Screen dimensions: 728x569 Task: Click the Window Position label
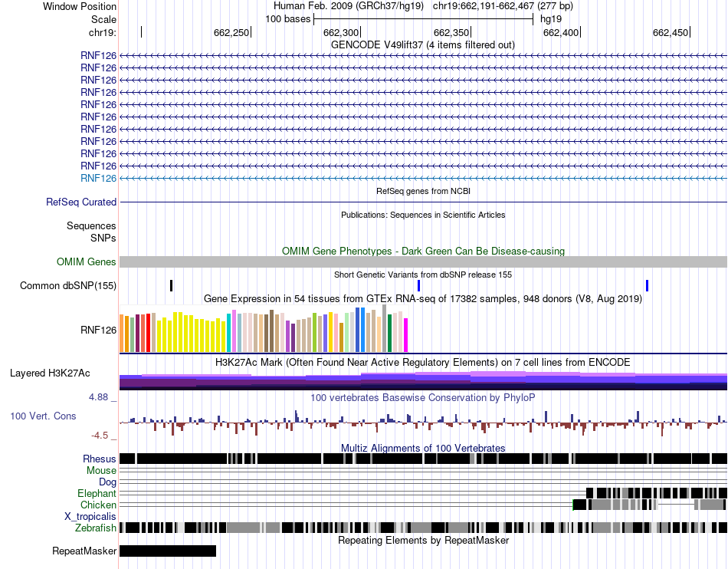point(80,6)
